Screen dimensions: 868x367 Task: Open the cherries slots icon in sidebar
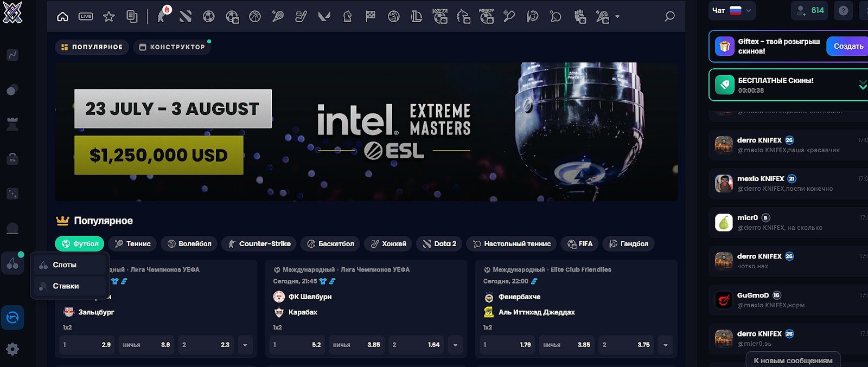[x=12, y=263]
